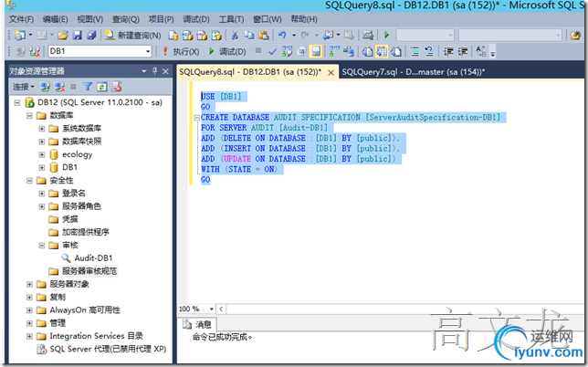Click 调试(D) debug button
This screenshot has height=367, width=588.
point(227,51)
